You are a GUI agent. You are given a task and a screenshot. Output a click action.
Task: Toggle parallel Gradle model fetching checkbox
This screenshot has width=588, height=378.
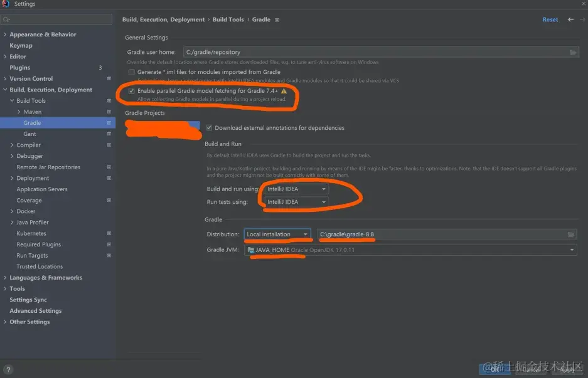pos(131,91)
